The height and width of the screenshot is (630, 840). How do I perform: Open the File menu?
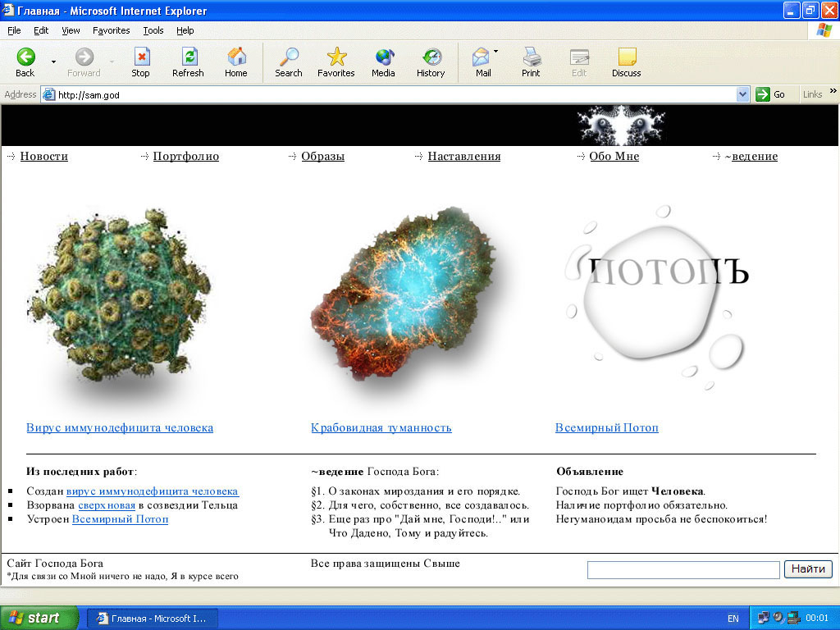[14, 30]
